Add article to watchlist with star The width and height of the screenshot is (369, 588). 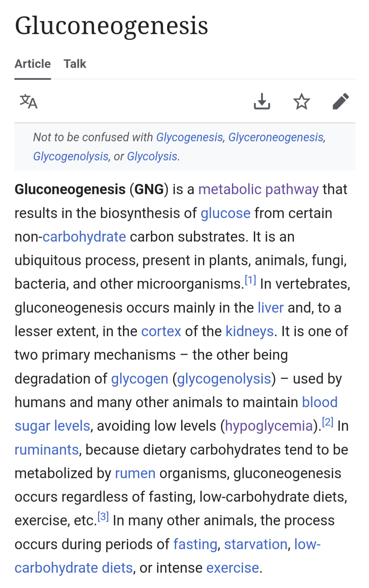pyautogui.click(x=301, y=101)
